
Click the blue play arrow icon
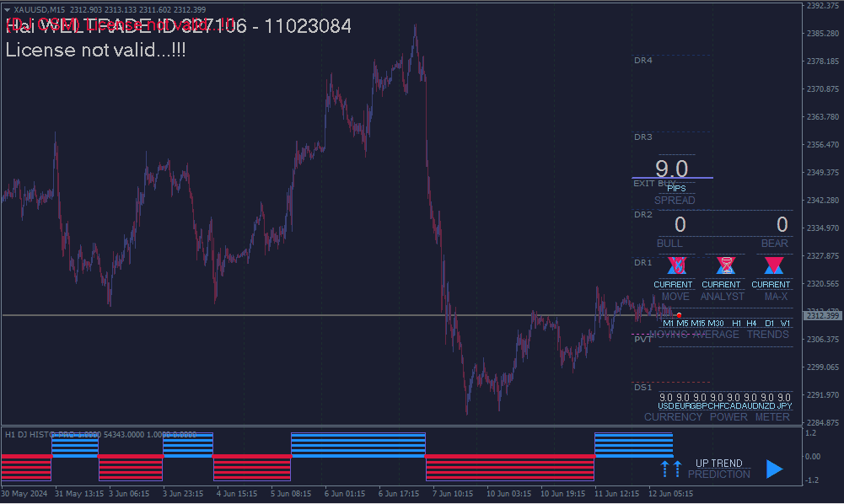coord(774,469)
